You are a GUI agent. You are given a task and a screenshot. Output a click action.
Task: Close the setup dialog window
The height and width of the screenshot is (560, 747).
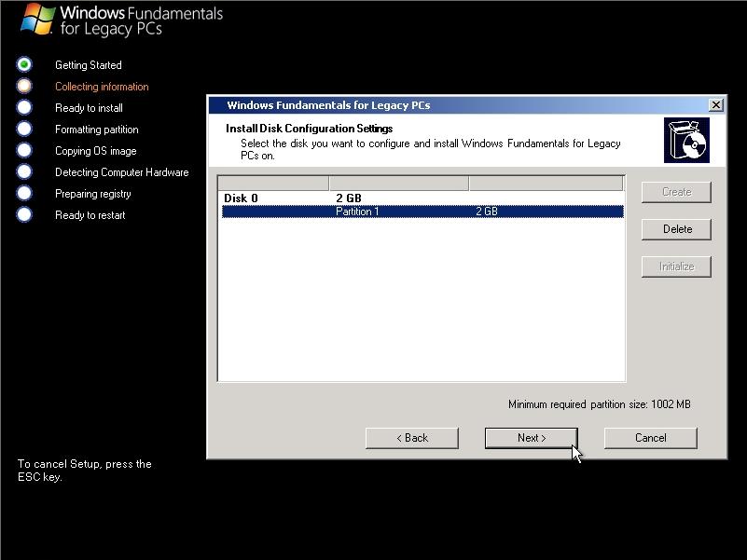pyautogui.click(x=715, y=104)
